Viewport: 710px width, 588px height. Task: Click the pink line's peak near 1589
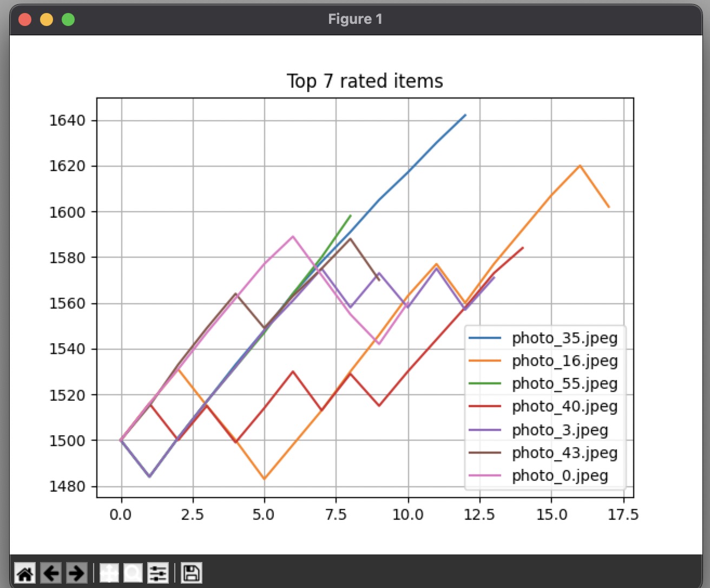pyautogui.click(x=293, y=236)
